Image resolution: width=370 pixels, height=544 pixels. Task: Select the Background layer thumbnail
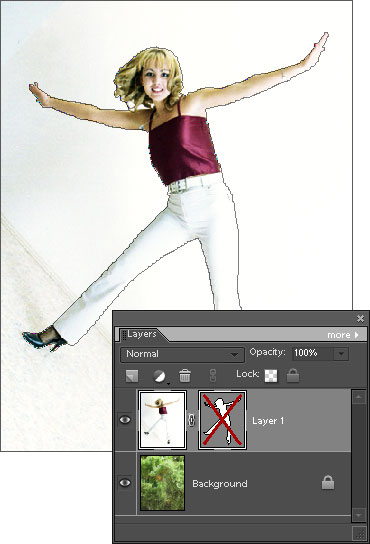click(x=162, y=483)
